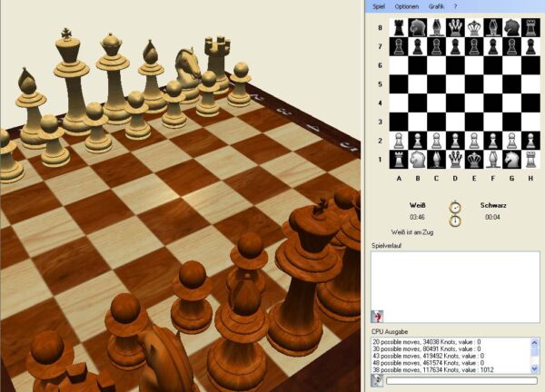Image resolution: width=545 pixels, height=392 pixels.
Task: Open the Grafik menu
Action: tap(437, 6)
